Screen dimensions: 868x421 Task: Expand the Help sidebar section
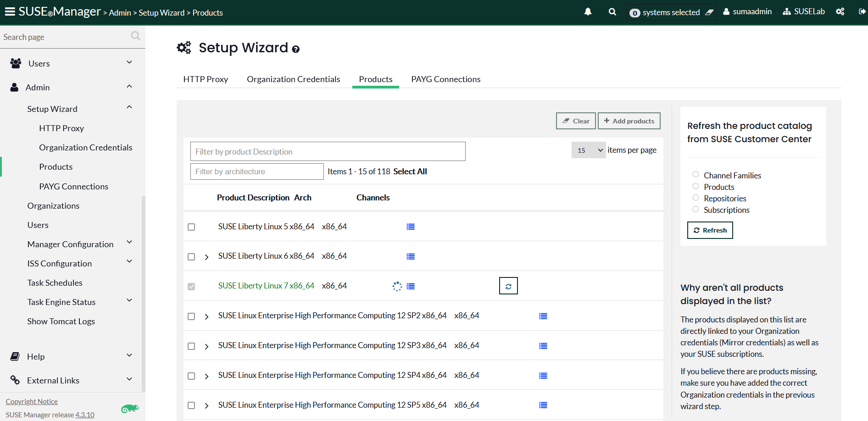(x=129, y=355)
